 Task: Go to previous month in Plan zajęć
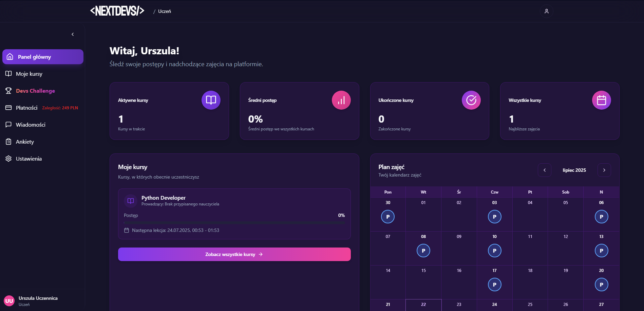545,170
